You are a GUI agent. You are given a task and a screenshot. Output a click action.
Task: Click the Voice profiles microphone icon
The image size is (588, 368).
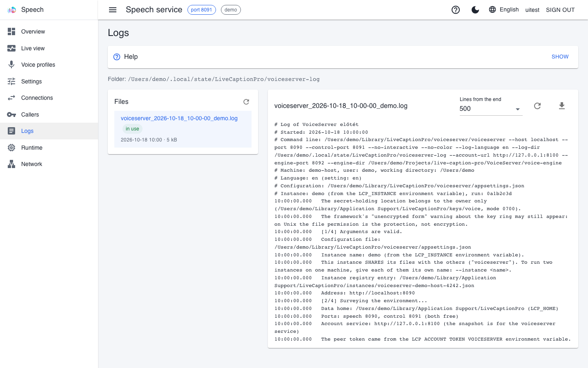pyautogui.click(x=11, y=65)
